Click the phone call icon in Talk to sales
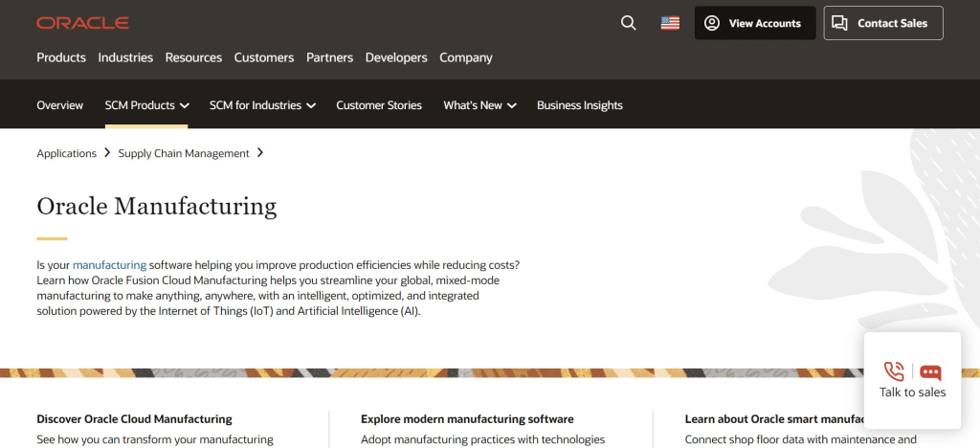Screen dimensions: 980x448 coord(895,371)
